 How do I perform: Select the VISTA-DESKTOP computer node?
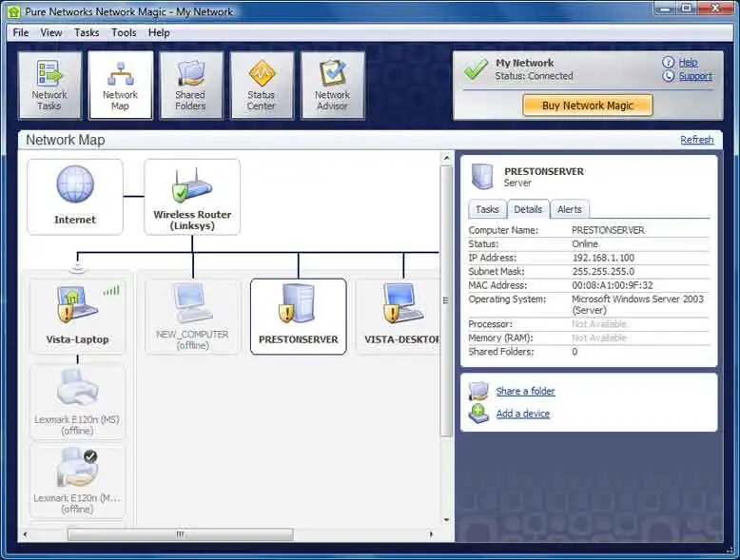pyautogui.click(x=399, y=316)
